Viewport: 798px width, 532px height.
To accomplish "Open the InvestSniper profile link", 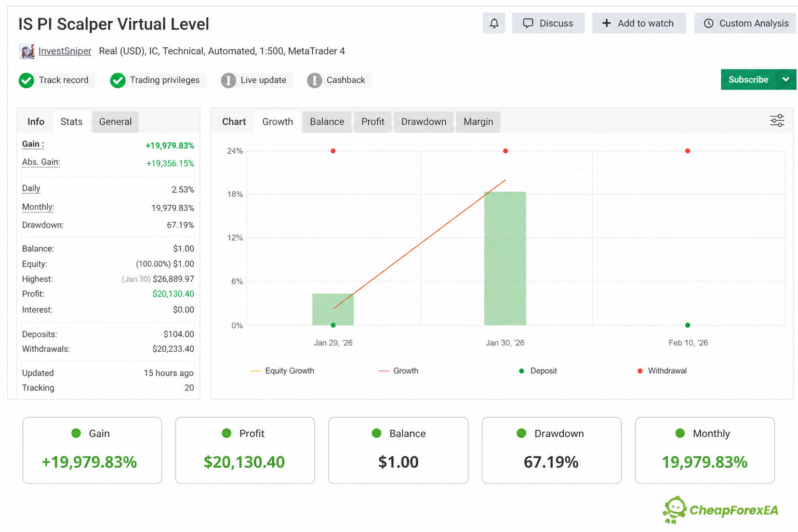I will (x=64, y=51).
